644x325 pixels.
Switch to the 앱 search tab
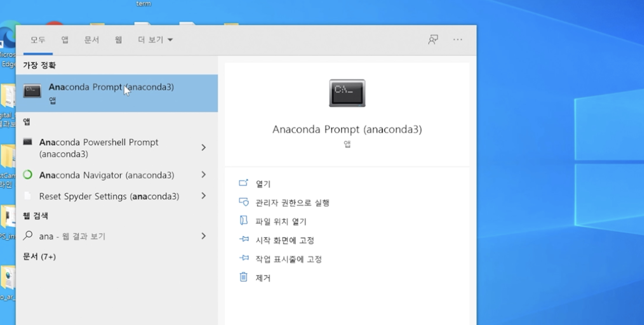tap(65, 40)
